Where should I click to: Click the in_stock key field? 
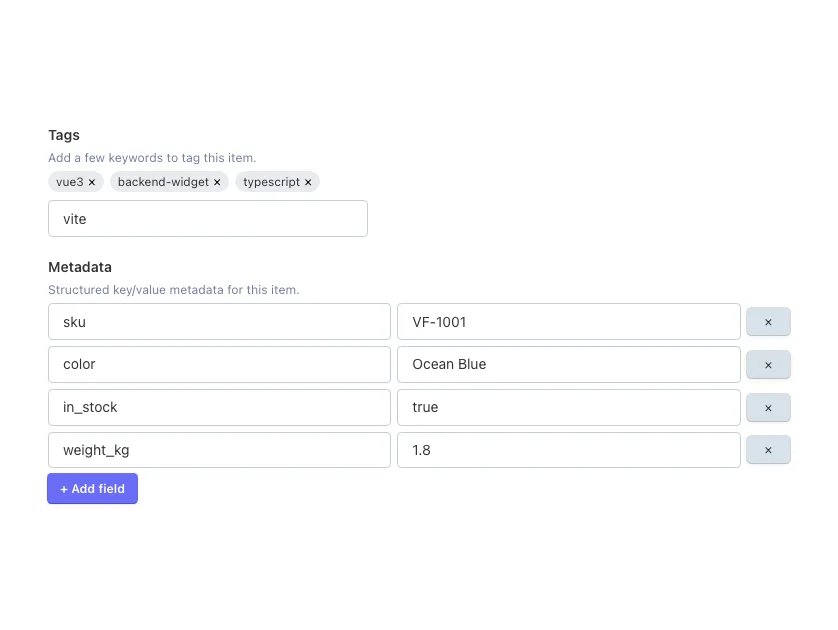tap(219, 407)
